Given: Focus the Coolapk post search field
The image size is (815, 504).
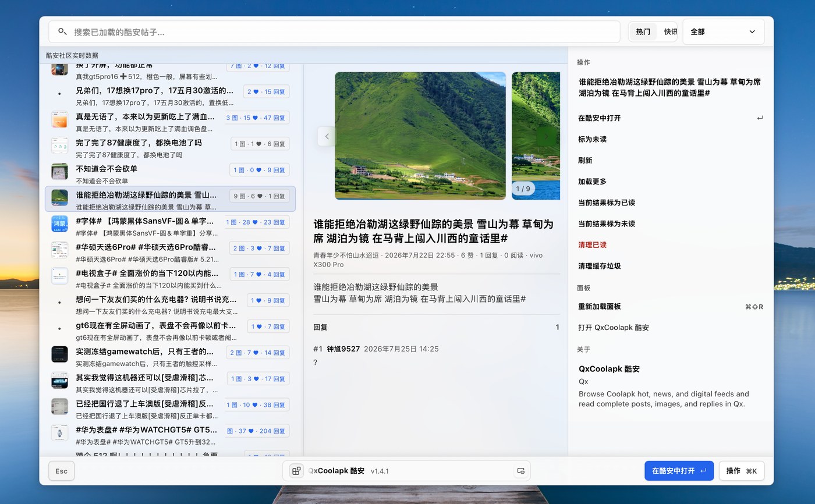Looking at the screenshot, I should point(334,32).
